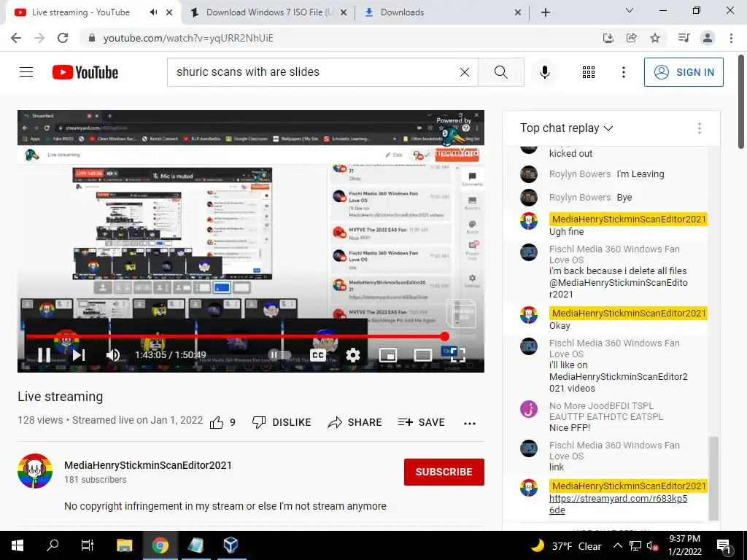Mute the tab via speaker icon
This screenshot has width=747, height=560.
(153, 12)
